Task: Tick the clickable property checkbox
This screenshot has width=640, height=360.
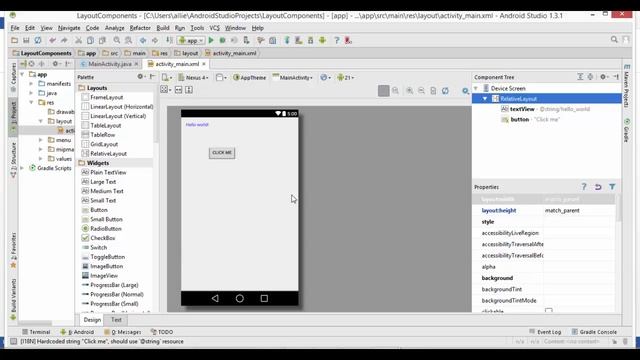Action: pyautogui.click(x=549, y=311)
